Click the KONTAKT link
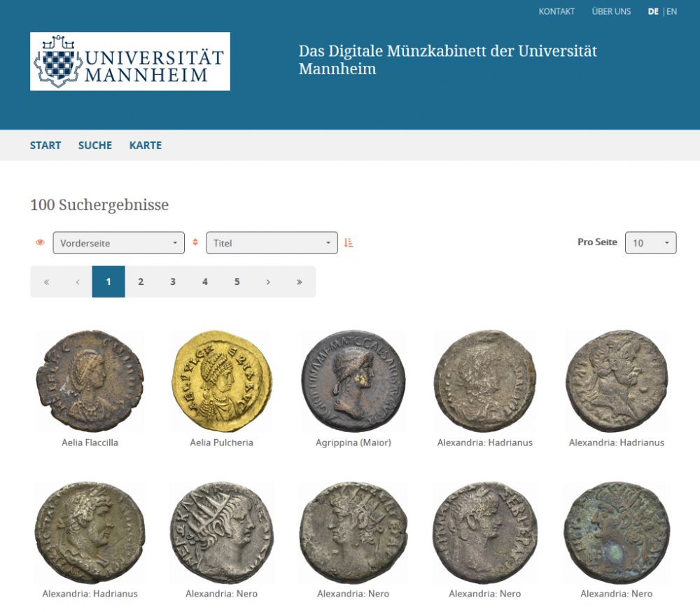Image resolution: width=700 pixels, height=612 pixels. point(556,11)
